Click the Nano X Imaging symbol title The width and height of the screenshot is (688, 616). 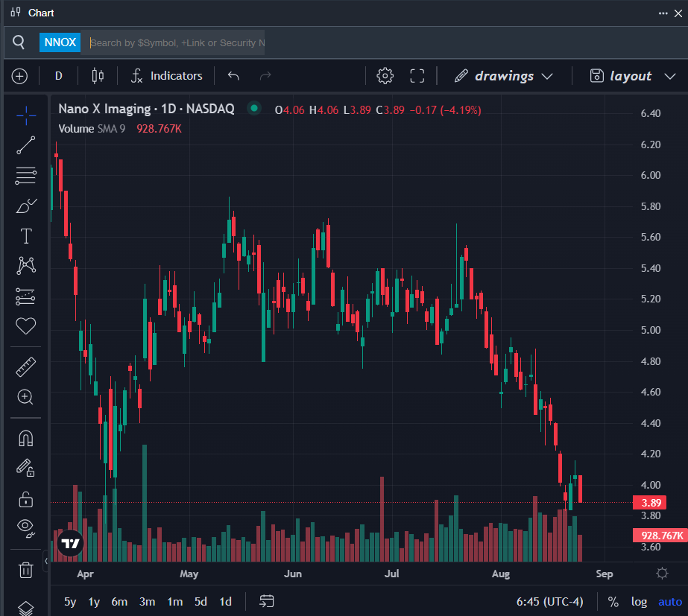pos(146,109)
